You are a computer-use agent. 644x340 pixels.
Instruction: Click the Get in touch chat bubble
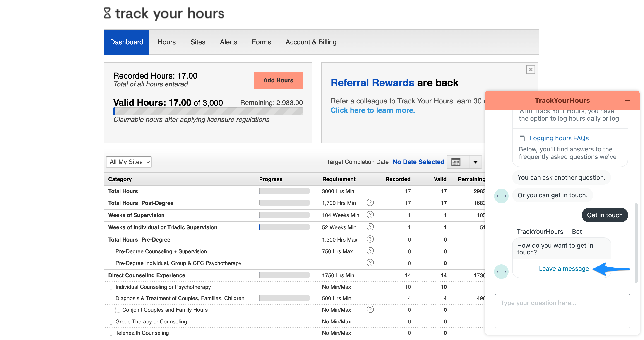tap(605, 215)
